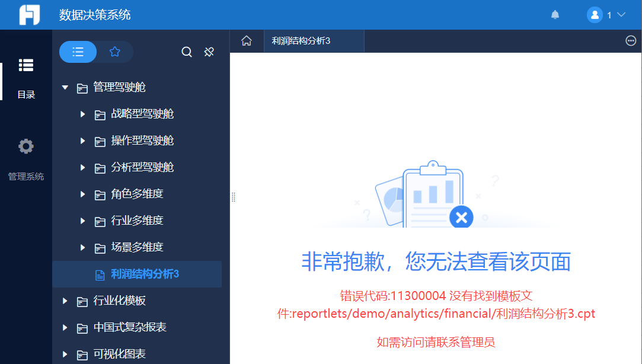
Task: Click the 战略型驾驶舱 folder icon
Action: pos(100,115)
